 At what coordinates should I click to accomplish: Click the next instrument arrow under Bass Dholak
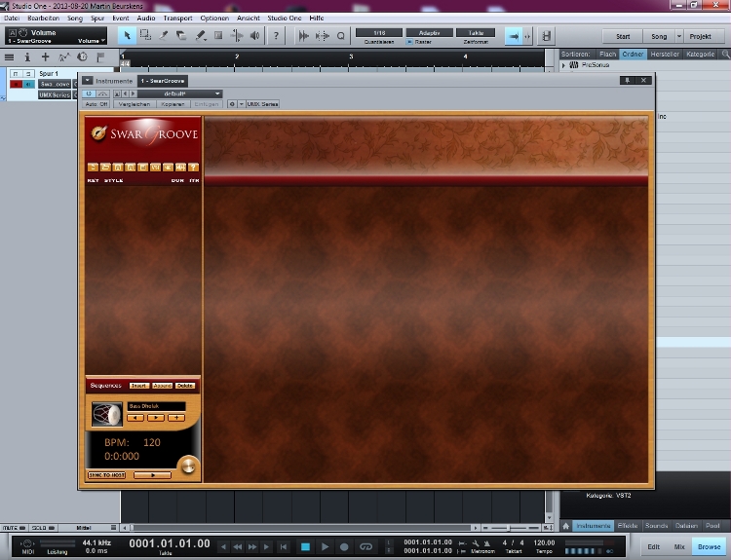[x=156, y=418]
